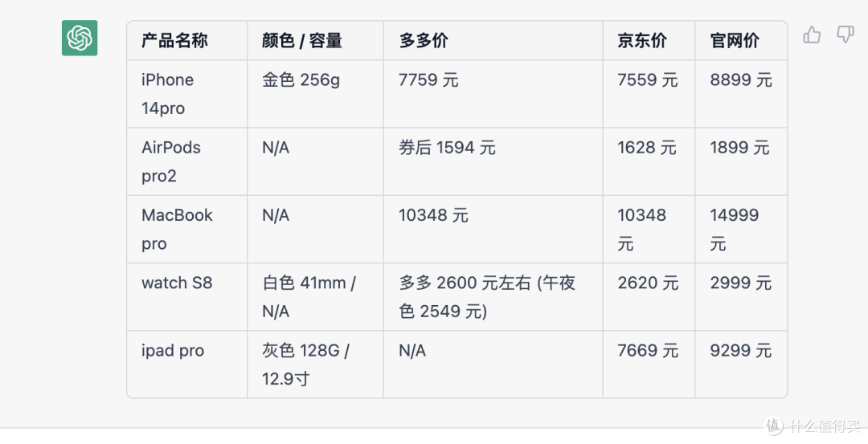
Task: Click the 7559 元 京东价 cell
Action: [649, 94]
